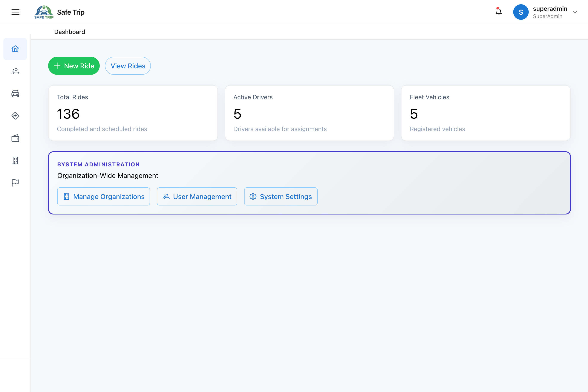Screen dimensions: 588x392
Task: Open the users icon in the sidebar
Action: 15,71
